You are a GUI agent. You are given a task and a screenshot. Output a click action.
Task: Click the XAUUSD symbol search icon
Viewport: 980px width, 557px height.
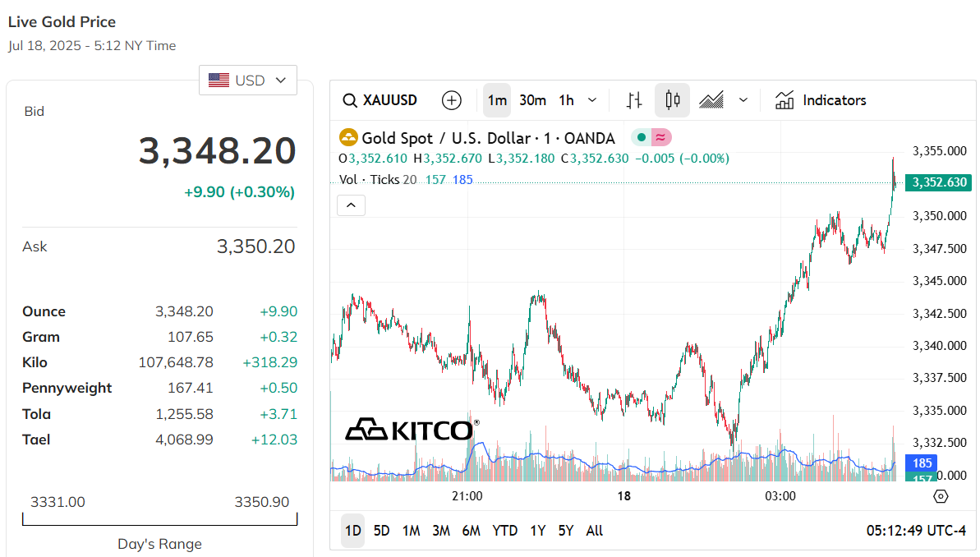[349, 100]
